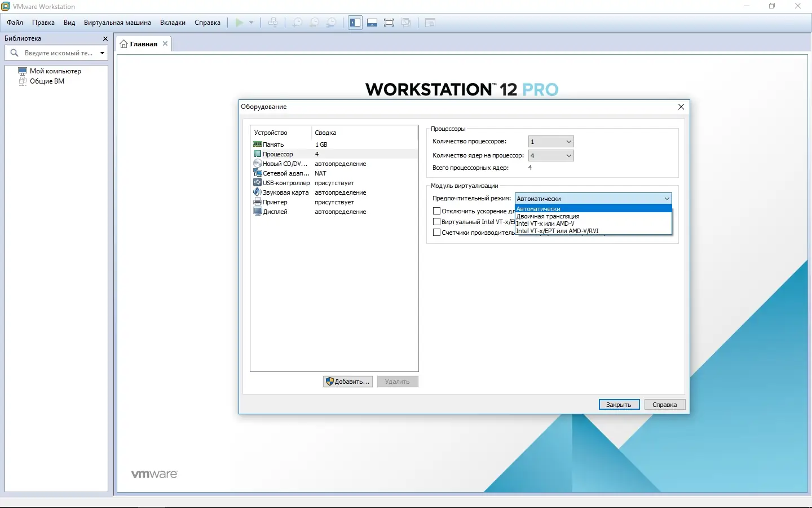This screenshot has height=508, width=812.
Task: Open Количество процессоров dropdown
Action: click(551, 142)
